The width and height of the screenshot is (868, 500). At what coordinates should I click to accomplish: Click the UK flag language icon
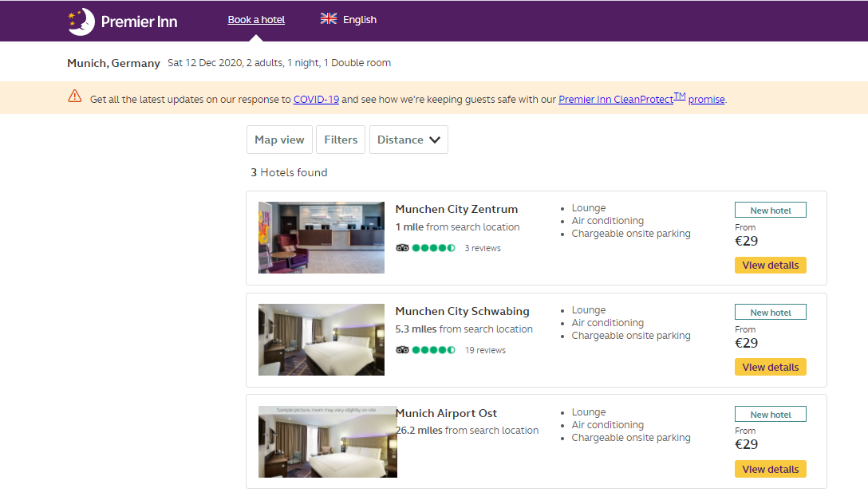[328, 19]
